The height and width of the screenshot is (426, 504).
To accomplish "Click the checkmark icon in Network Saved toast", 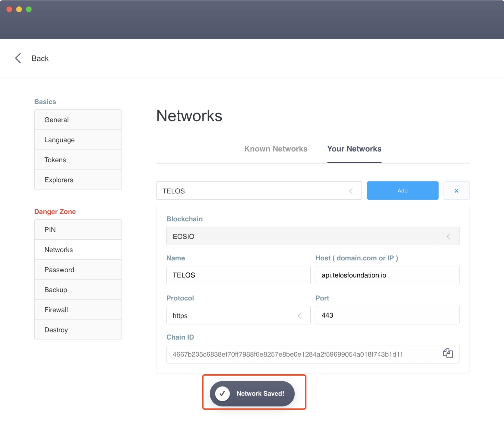I will pos(222,394).
